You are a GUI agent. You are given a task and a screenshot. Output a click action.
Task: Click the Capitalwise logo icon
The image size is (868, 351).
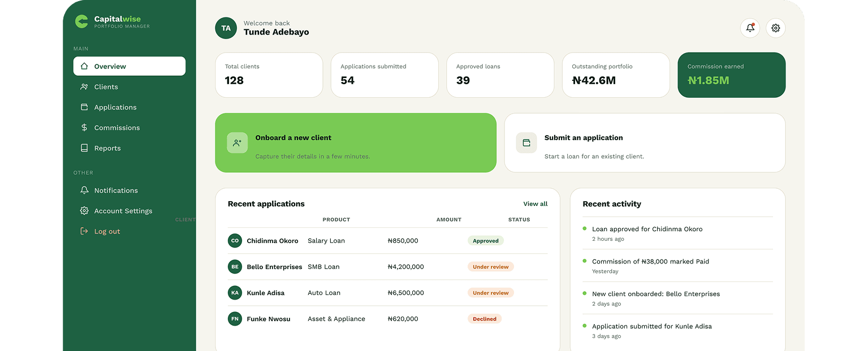tap(81, 21)
